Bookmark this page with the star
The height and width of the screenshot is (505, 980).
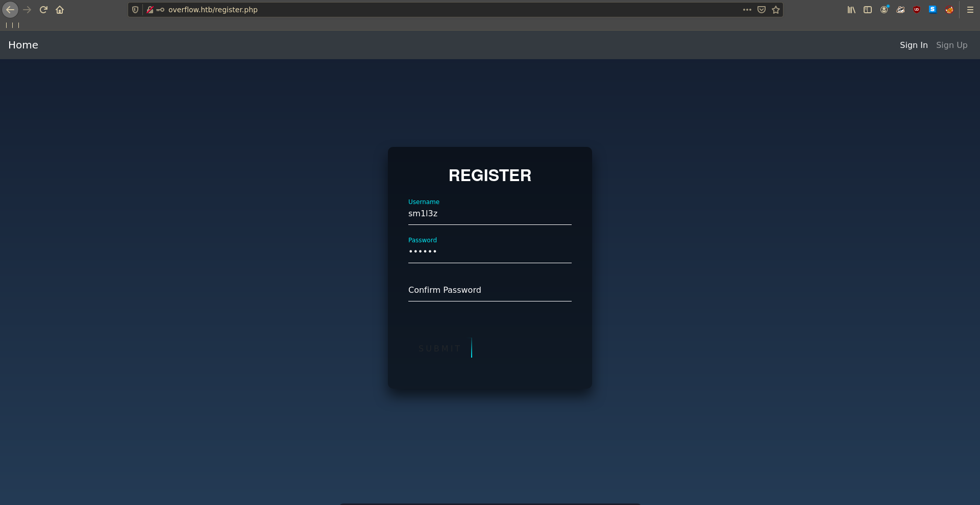(x=776, y=10)
